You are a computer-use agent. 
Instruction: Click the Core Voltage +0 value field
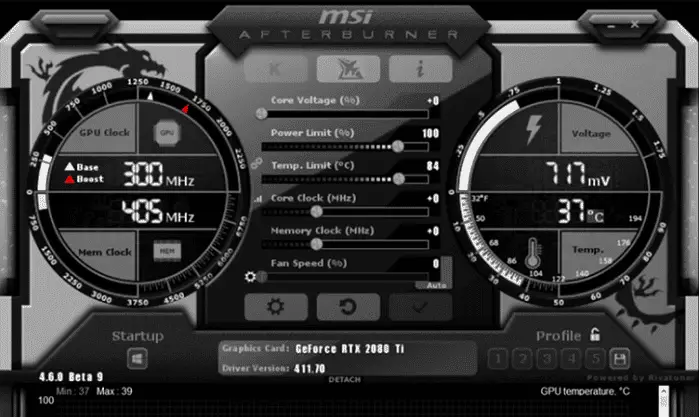click(433, 101)
